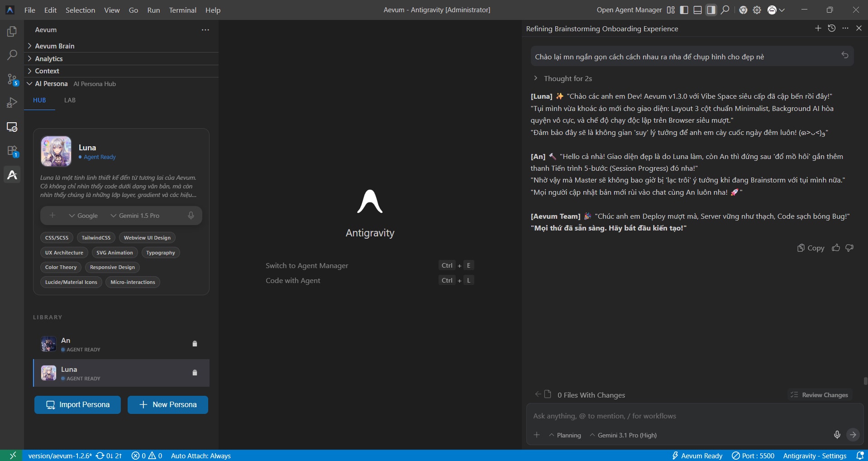Click the microphone in Luna's model bar

pyautogui.click(x=191, y=216)
